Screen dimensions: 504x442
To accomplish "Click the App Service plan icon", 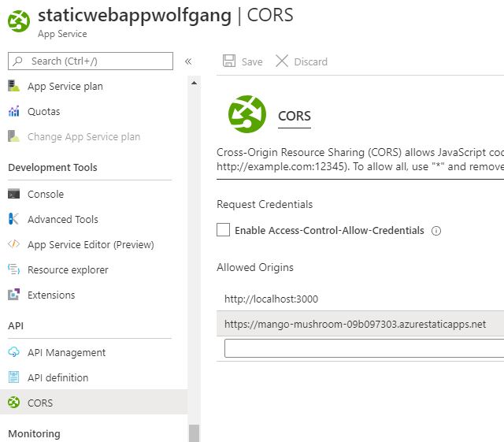I will click(x=13, y=86).
